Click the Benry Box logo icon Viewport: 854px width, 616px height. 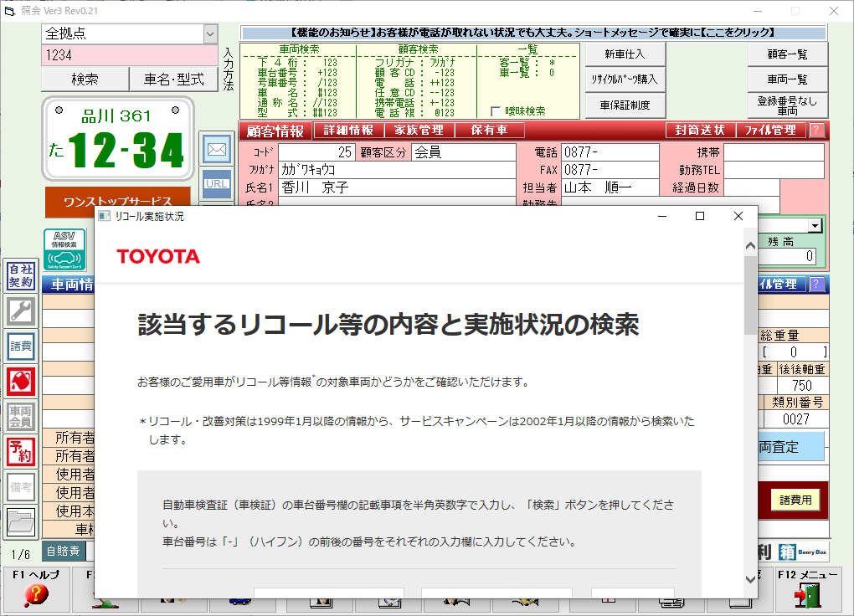(802, 552)
